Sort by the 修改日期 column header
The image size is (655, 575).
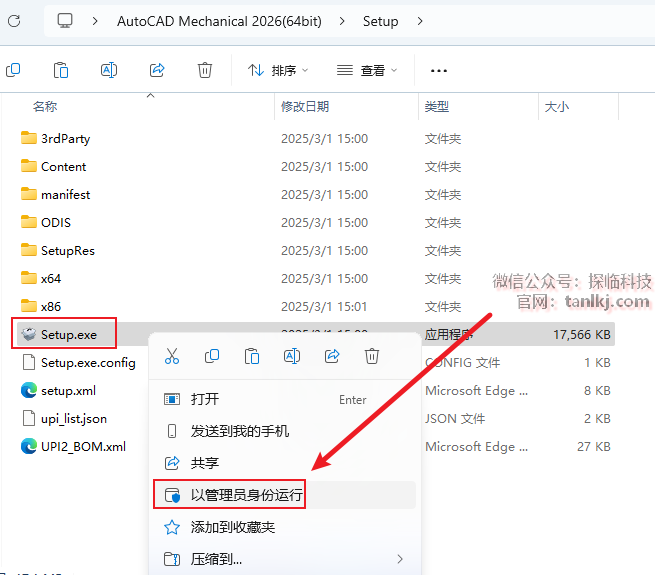click(x=305, y=107)
